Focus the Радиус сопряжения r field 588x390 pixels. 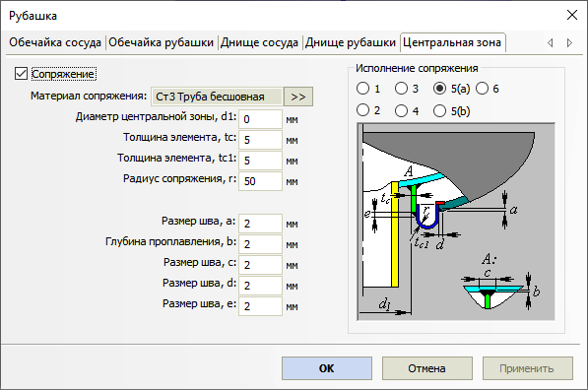(260, 181)
